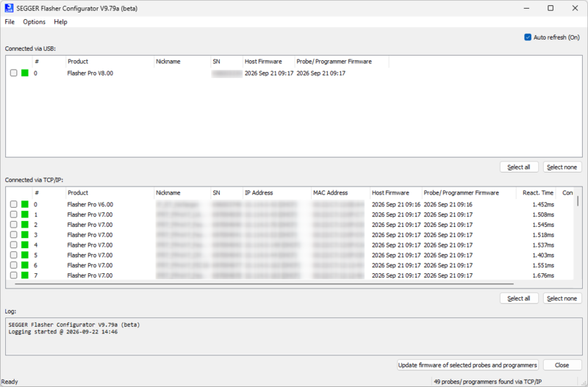Select checkbox of TCP/IP row 1

(x=13, y=214)
